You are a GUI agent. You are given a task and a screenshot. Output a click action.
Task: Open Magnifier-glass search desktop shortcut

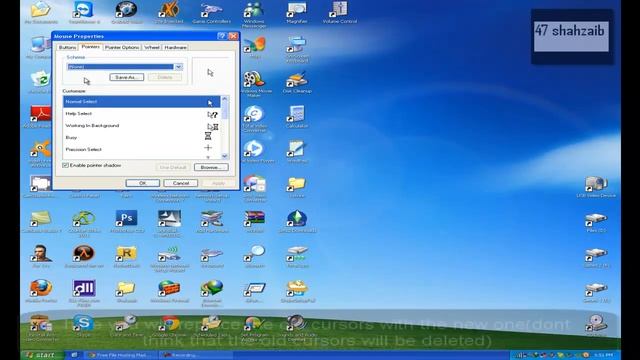click(254, 256)
